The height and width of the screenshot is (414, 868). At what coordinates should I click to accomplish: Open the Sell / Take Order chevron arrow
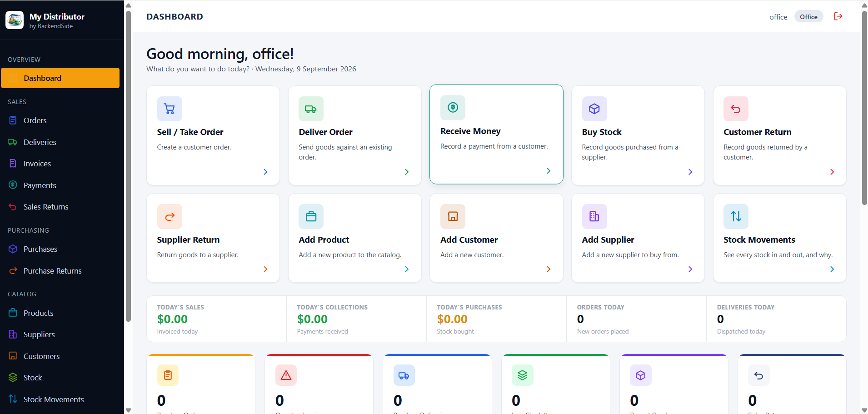(265, 172)
